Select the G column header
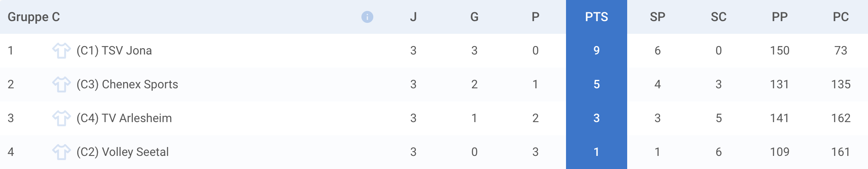This screenshot has width=868, height=169. pos(474,17)
